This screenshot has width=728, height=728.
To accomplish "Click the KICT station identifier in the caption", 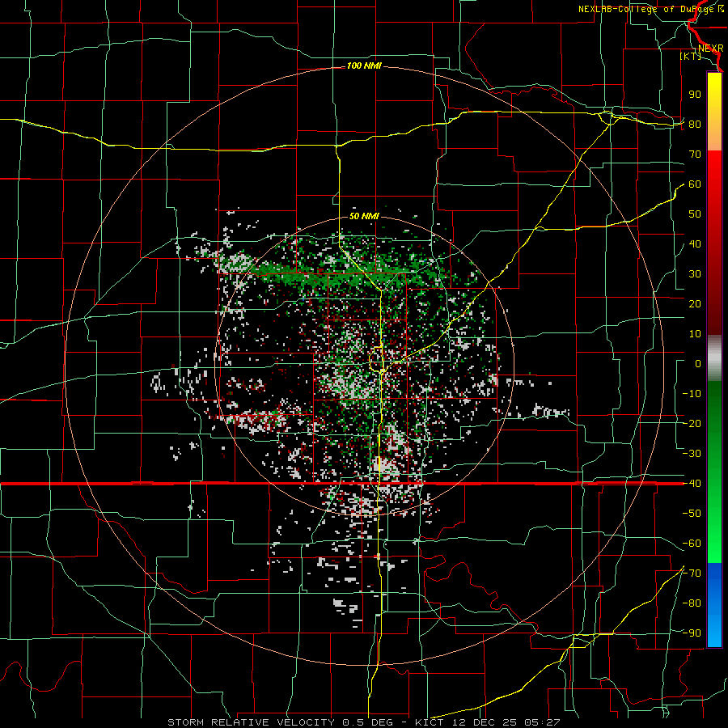I will (x=430, y=722).
